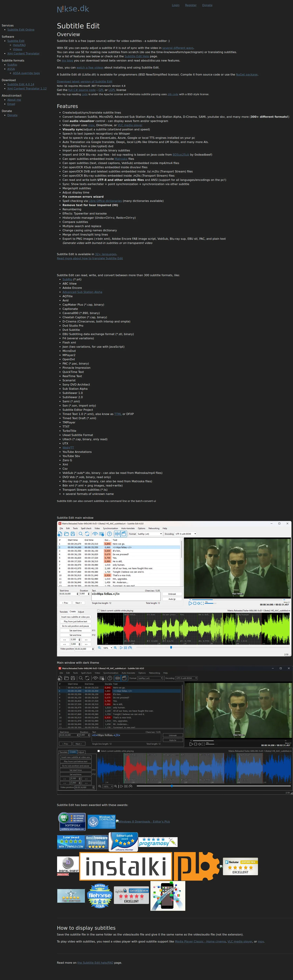Visit the 'my blog' link

pos(67,60)
